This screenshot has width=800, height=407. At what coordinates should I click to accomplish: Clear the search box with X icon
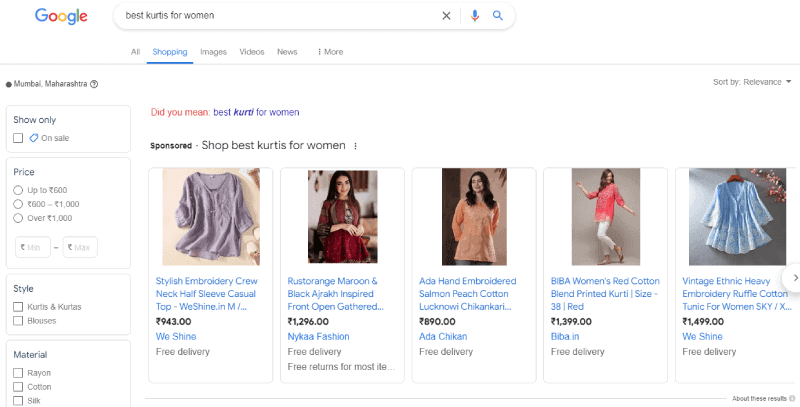coord(446,16)
